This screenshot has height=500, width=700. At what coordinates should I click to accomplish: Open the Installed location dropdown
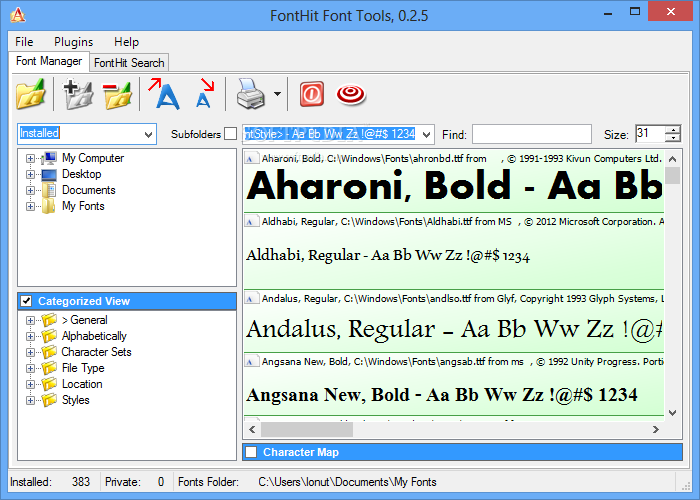[x=149, y=134]
